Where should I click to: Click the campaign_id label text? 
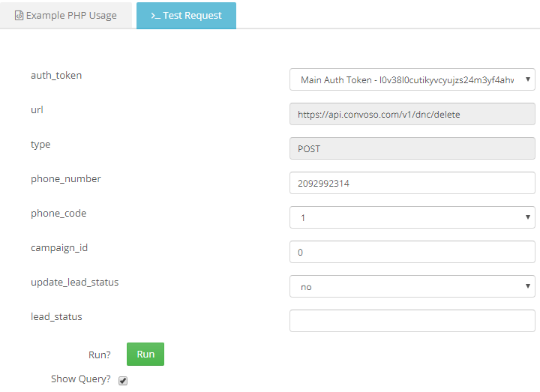(x=59, y=248)
